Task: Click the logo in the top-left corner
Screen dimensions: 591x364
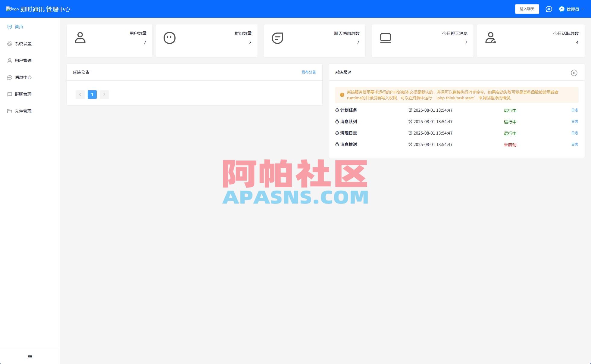Action: [x=11, y=9]
